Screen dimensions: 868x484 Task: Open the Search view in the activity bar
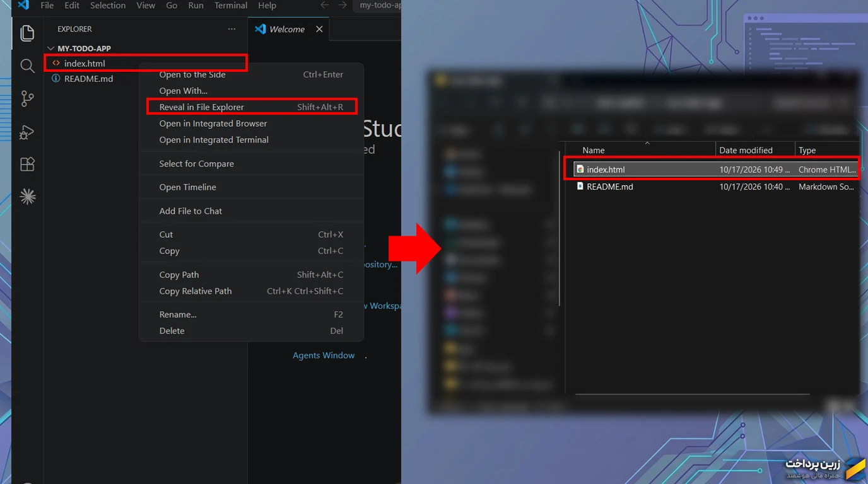pyautogui.click(x=27, y=66)
